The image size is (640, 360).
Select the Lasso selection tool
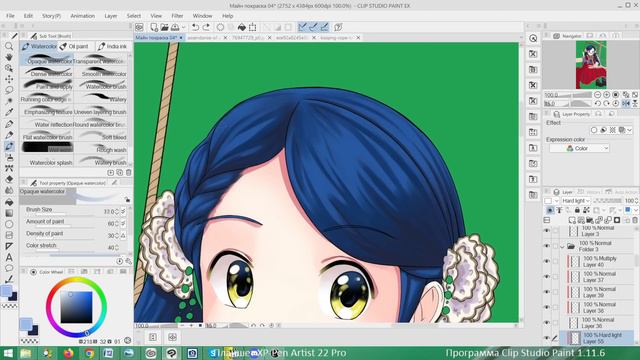click(x=9, y=90)
